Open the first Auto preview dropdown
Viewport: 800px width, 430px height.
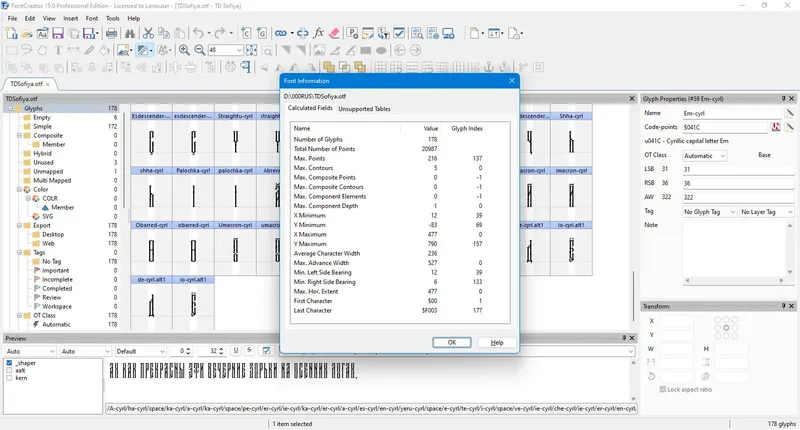31,351
